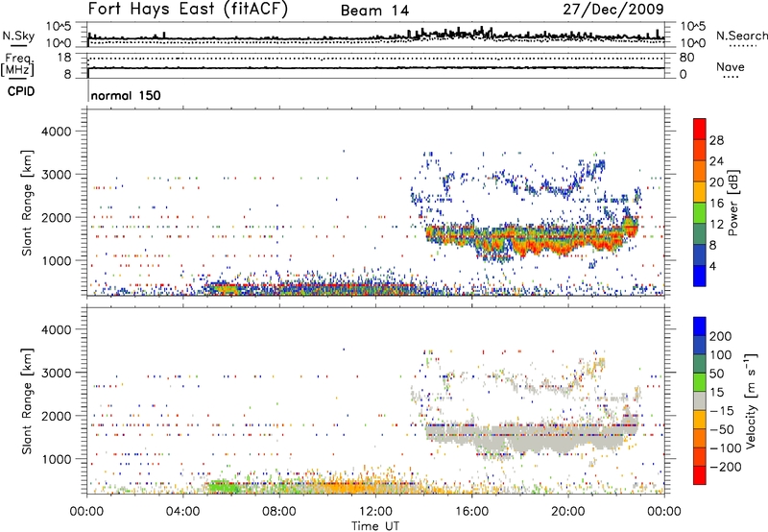Click the 'N.Sky' legend label
The width and height of the screenshot is (768, 532).
[18, 36]
